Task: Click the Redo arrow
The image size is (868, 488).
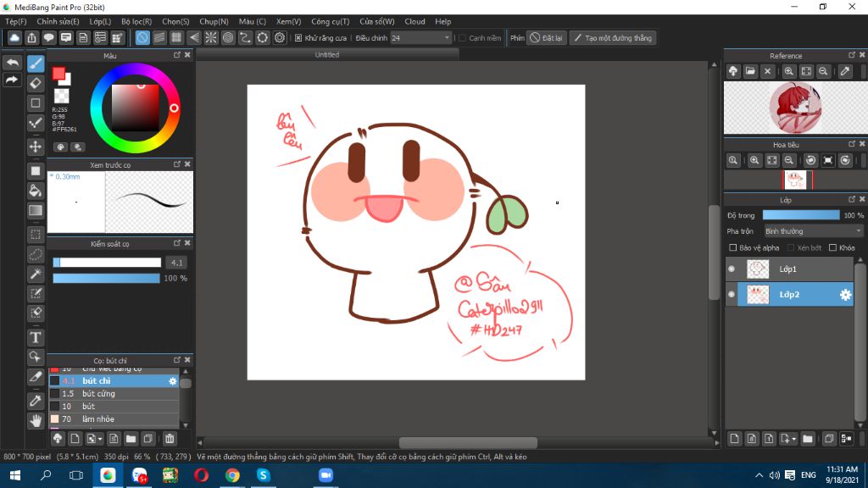Action: coord(12,80)
